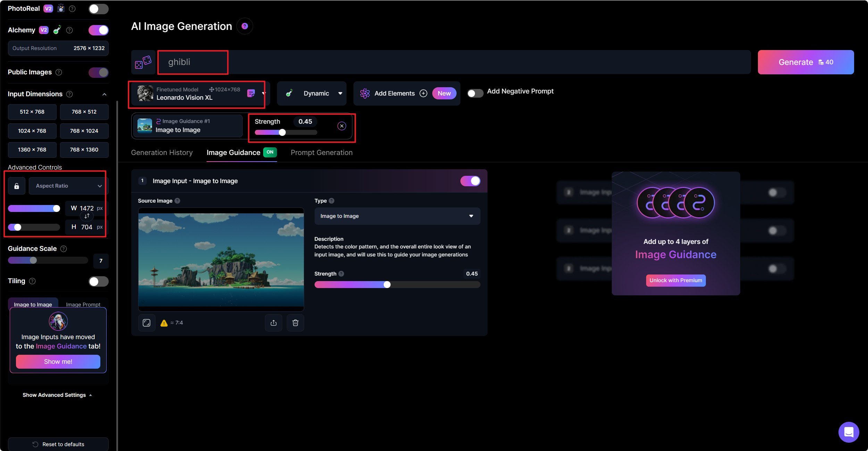Screen dimensions: 868x451
Task: Click the Alchemy help question mark
Action: pos(69,30)
